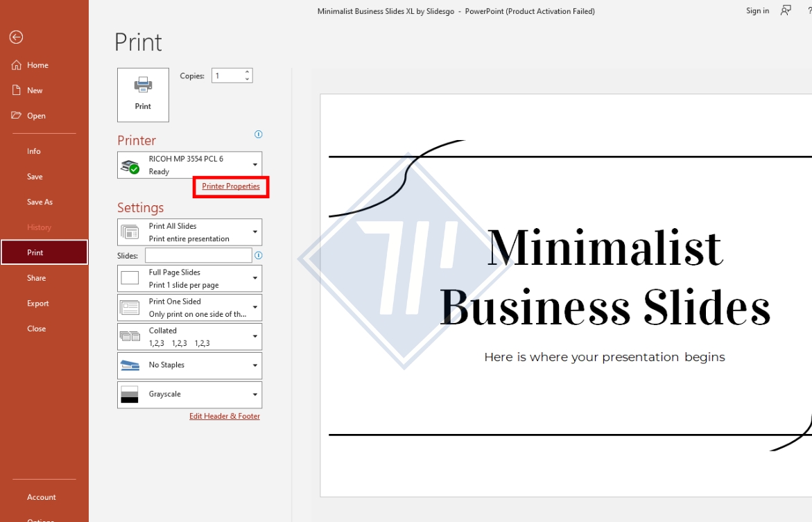Select Share from the left menu
Image resolution: width=812 pixels, height=522 pixels.
pyautogui.click(x=35, y=277)
